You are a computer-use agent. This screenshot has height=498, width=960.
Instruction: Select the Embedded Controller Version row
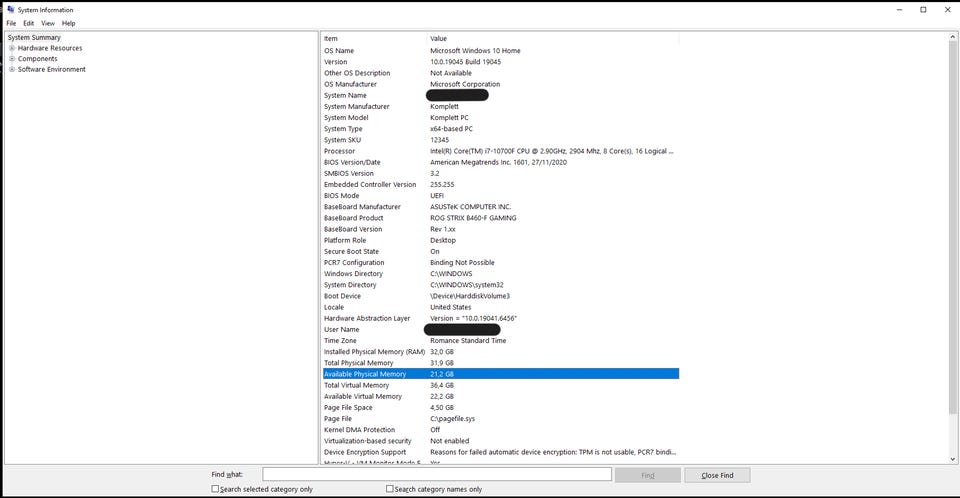coord(501,184)
